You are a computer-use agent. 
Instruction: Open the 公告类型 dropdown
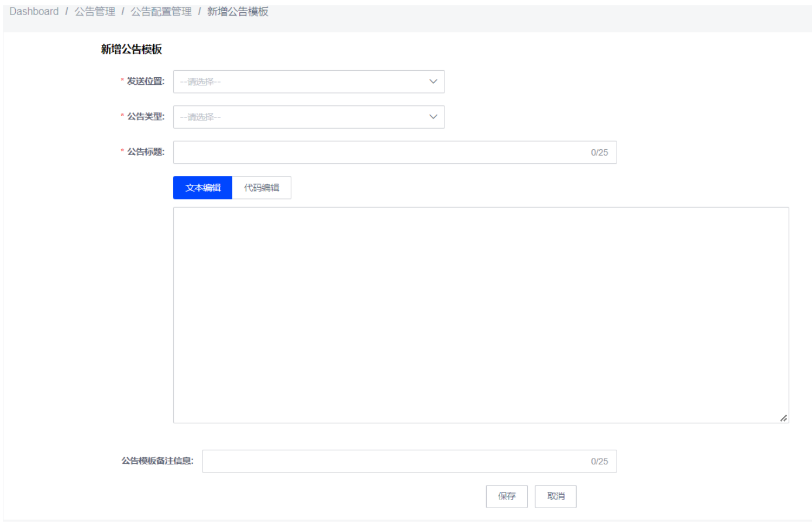click(x=308, y=117)
